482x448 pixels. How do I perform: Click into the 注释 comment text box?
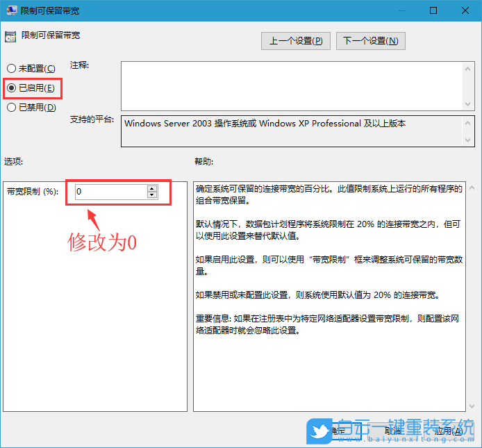coord(292,86)
